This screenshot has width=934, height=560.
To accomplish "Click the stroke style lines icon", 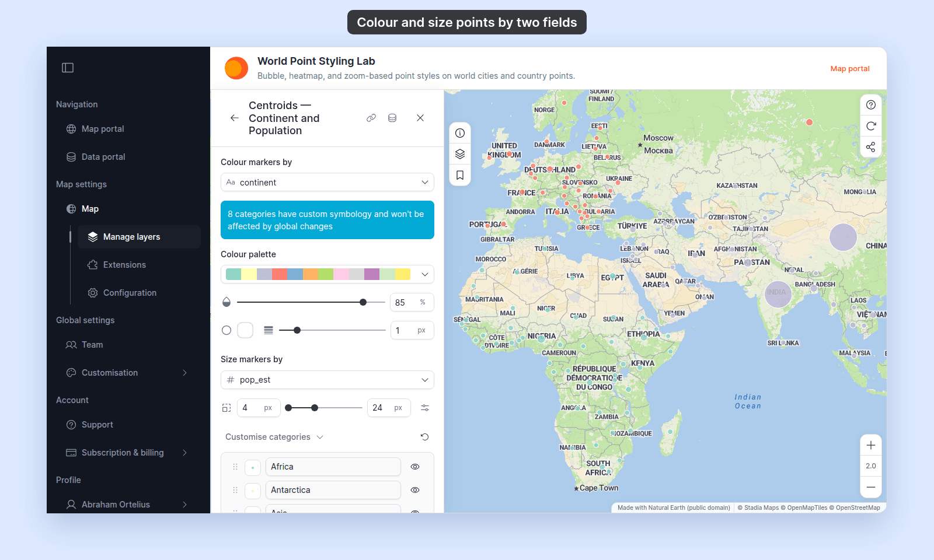I will (269, 330).
